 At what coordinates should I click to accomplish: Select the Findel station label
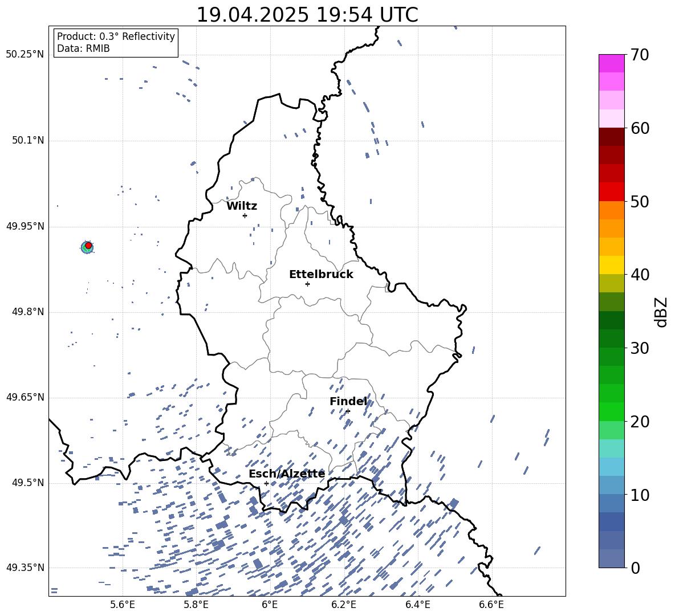point(348,401)
